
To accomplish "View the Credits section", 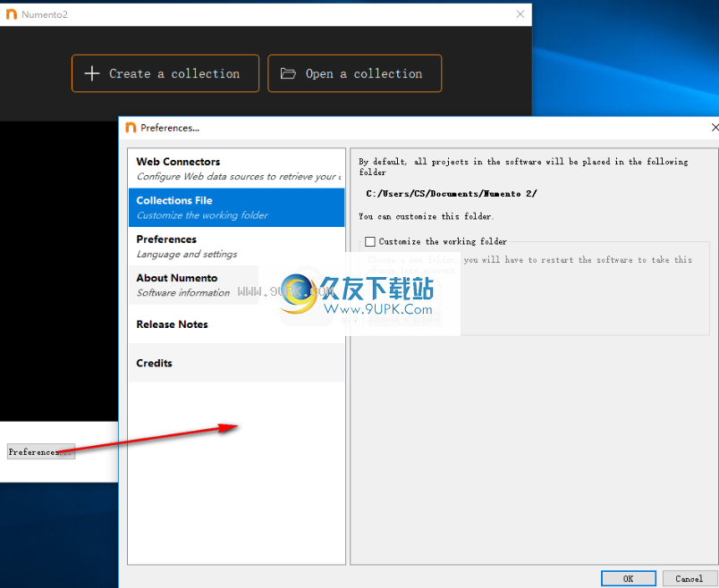I will [237, 363].
